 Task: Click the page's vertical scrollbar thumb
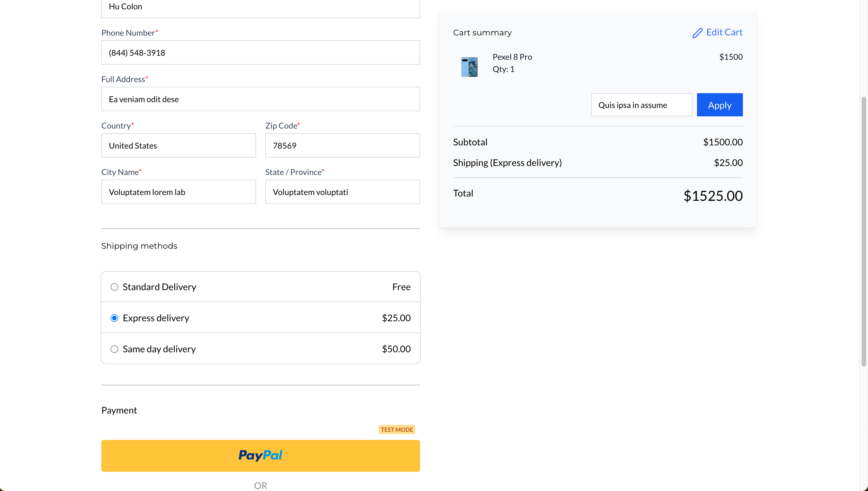[x=863, y=231]
